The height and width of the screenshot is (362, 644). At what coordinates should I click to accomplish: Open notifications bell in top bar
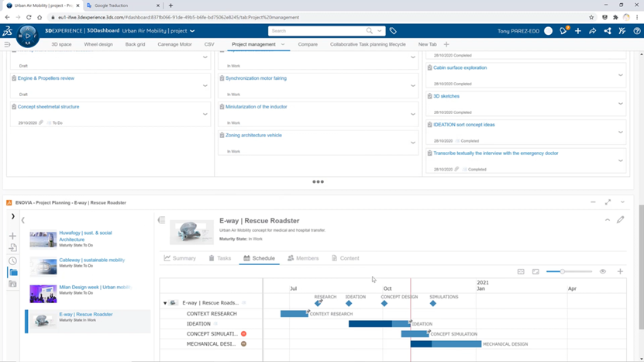pos(563,31)
